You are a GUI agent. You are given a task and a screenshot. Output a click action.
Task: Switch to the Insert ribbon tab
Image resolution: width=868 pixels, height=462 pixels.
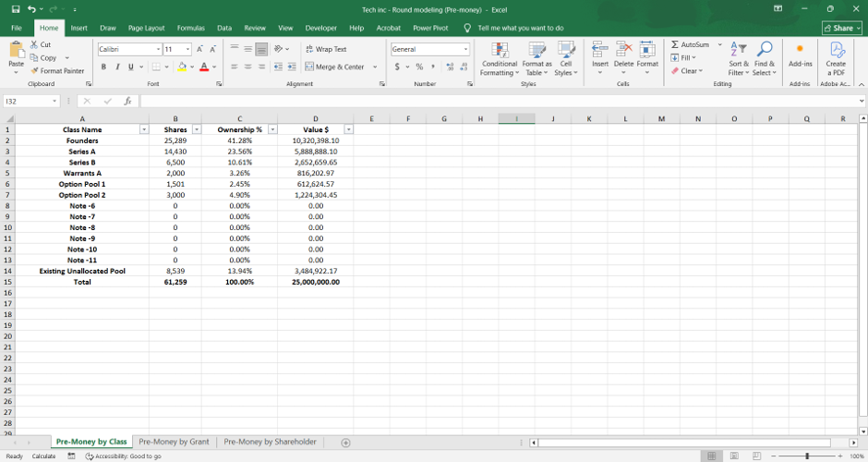click(x=78, y=28)
